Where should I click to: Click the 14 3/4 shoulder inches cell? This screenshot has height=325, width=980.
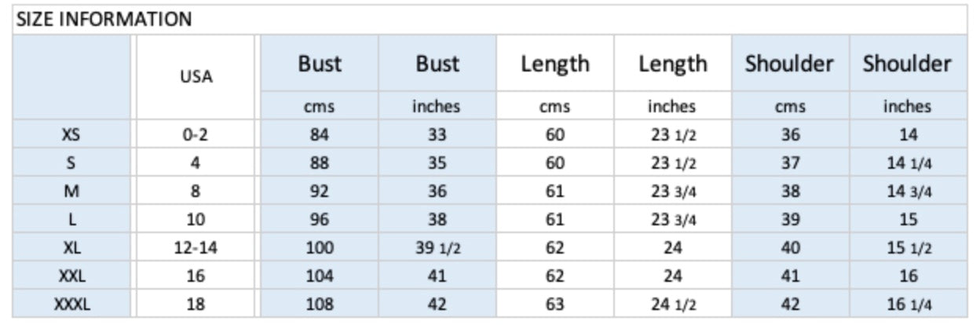click(908, 192)
